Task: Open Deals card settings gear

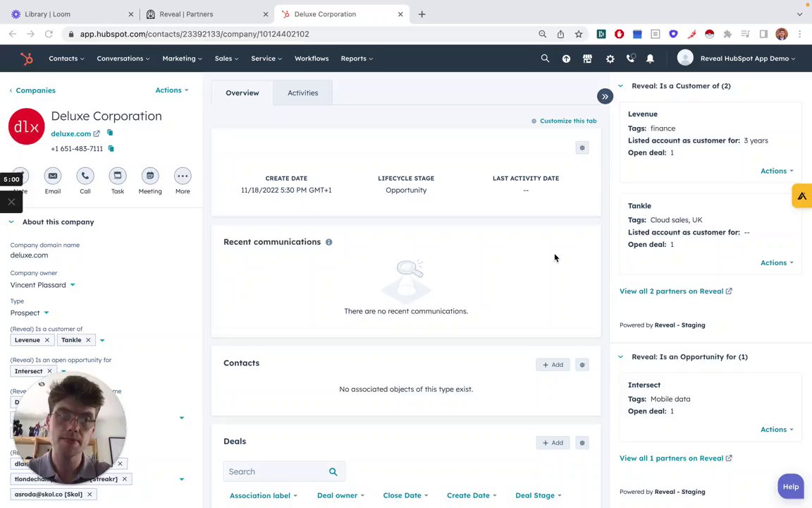Action: tap(582, 442)
